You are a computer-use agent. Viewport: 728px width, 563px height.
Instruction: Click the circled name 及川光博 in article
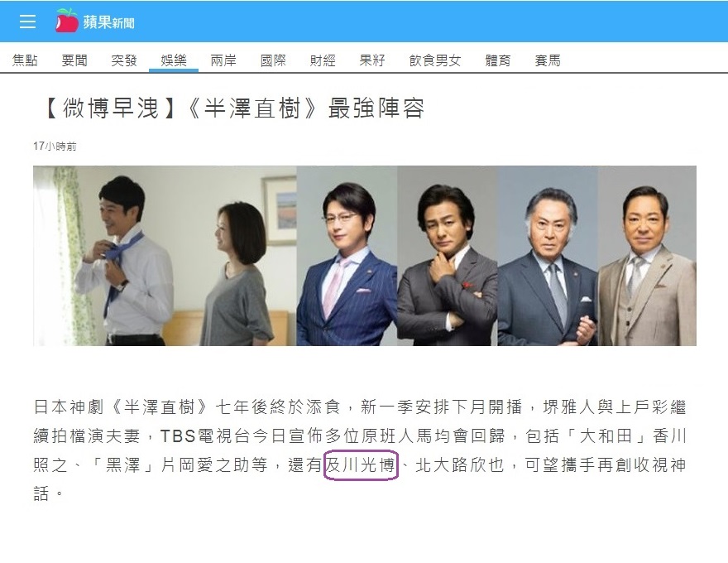[361, 465]
